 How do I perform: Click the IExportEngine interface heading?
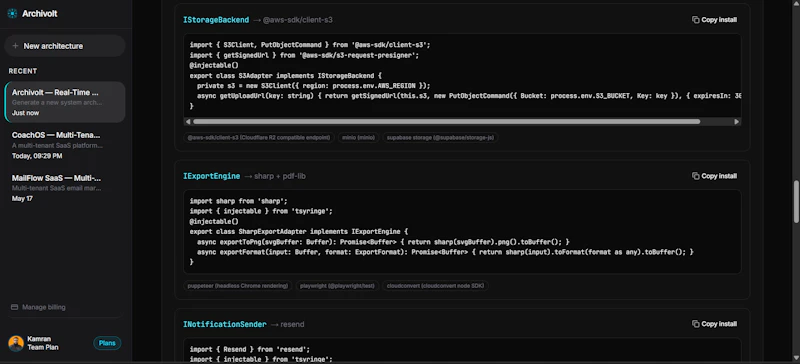[211, 176]
